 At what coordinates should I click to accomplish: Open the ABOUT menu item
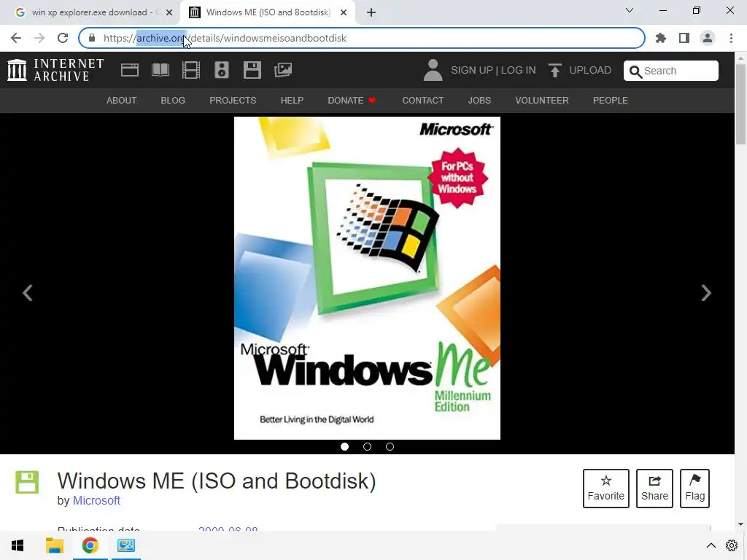(122, 101)
